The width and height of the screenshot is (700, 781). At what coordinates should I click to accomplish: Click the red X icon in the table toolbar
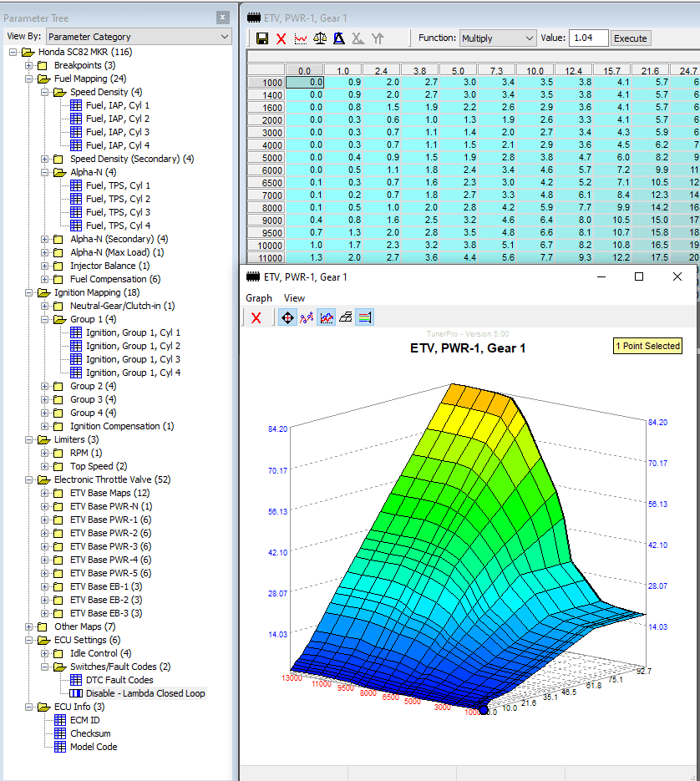pyautogui.click(x=282, y=38)
